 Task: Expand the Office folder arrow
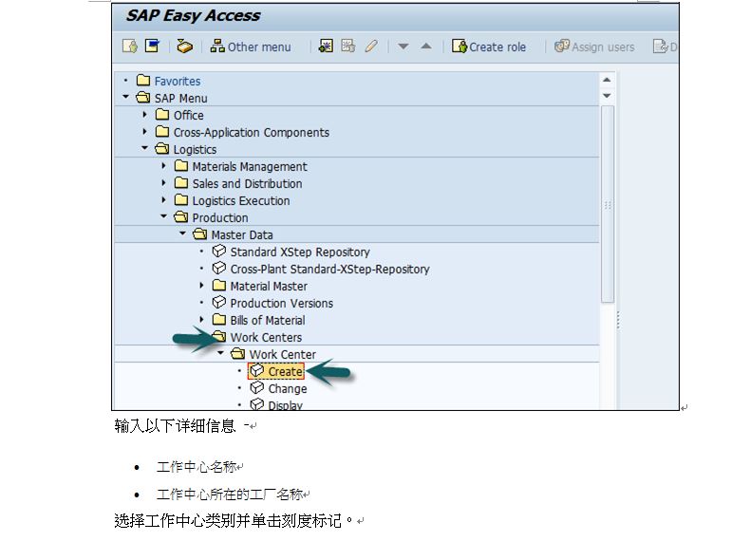click(144, 114)
